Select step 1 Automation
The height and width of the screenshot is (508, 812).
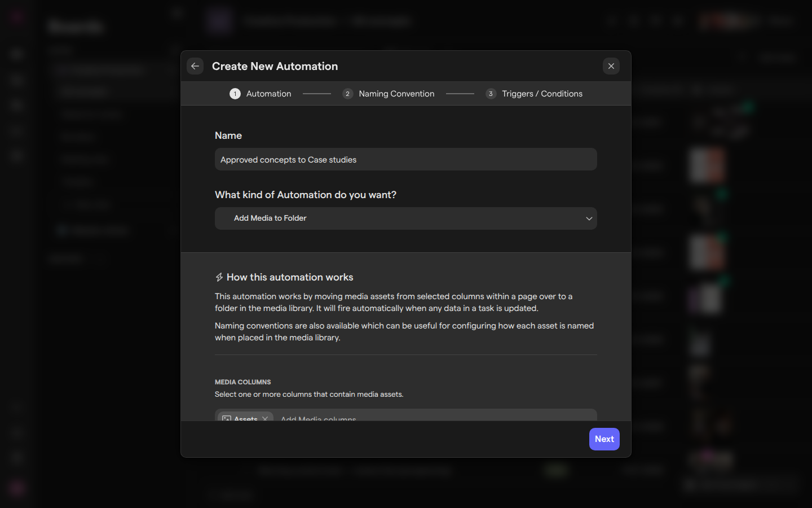[x=261, y=94]
